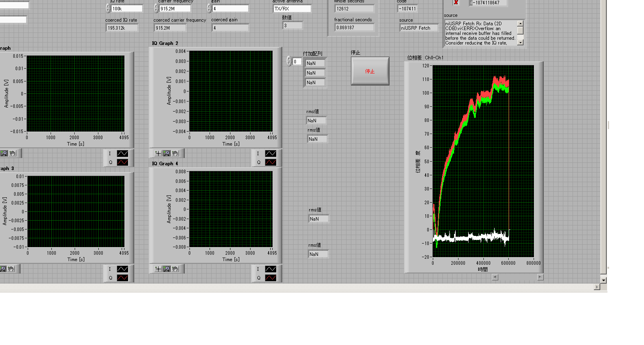Viewport: 644px width, 345px height.
Task: Click the carrier frequency field showing 915.2M
Action: pyautogui.click(x=175, y=8)
